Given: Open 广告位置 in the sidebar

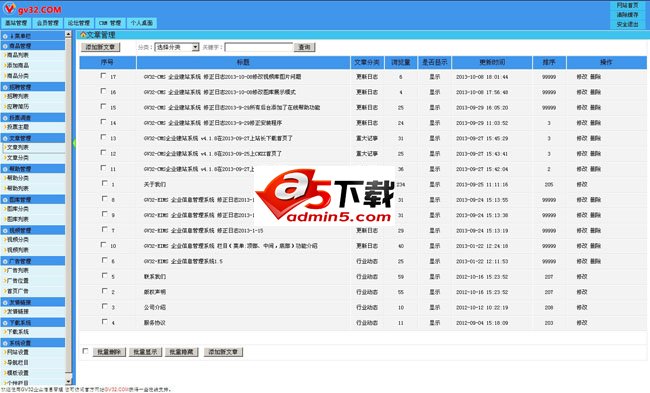Looking at the screenshot, I should (18, 281).
